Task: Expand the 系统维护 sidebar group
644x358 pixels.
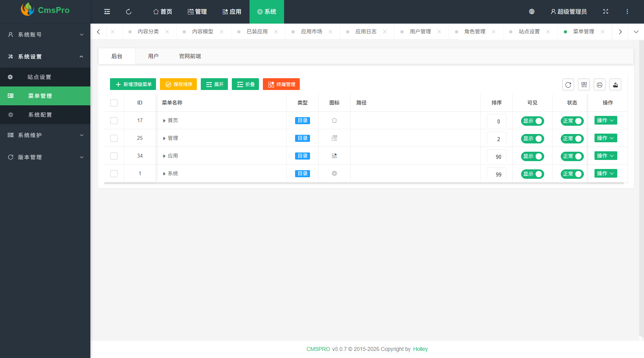Action: click(45, 135)
